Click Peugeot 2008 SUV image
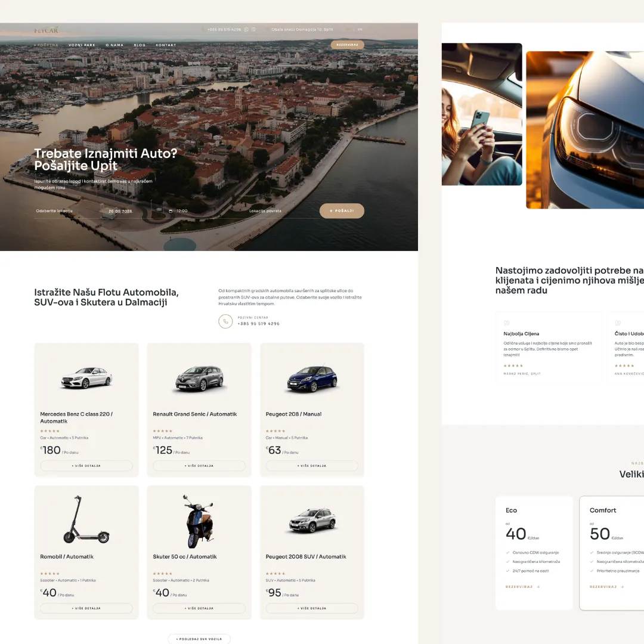This screenshot has height=644, width=644. pos(312,521)
